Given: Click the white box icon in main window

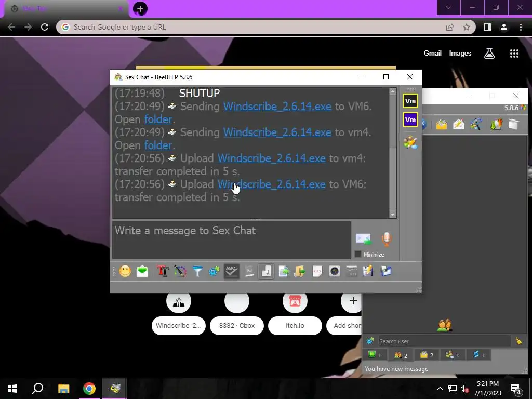Looking at the screenshot, I should (514, 125).
